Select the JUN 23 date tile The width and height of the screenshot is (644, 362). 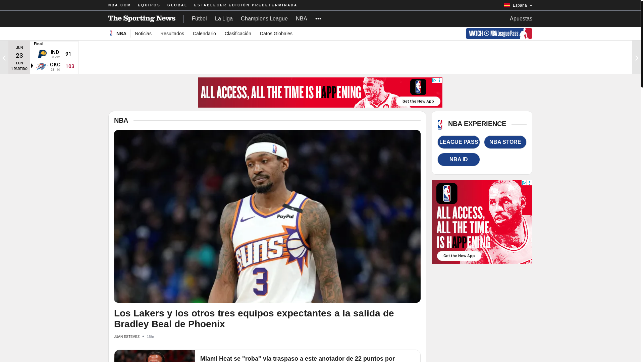tap(19, 58)
